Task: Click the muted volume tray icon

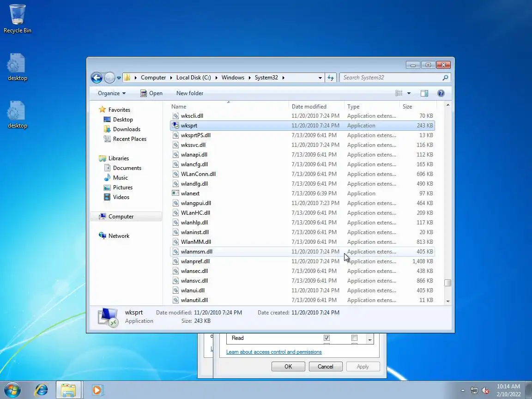Action: [x=485, y=391]
